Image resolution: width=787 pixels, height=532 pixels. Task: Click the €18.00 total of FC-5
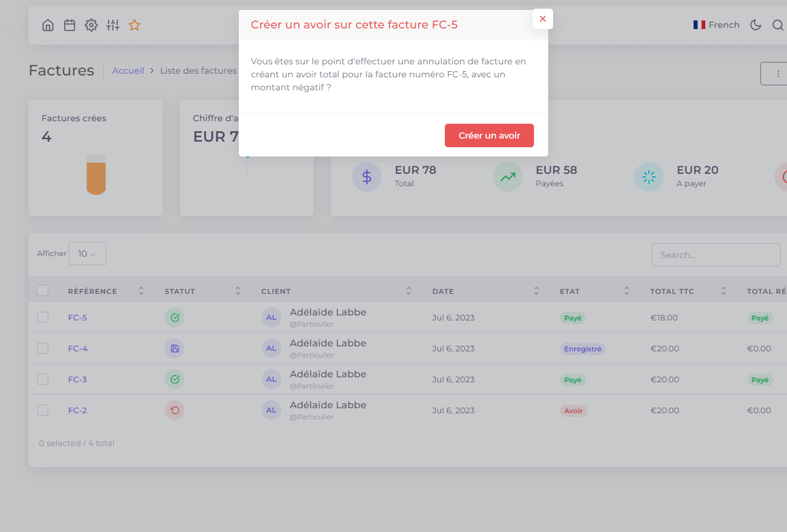664,317
